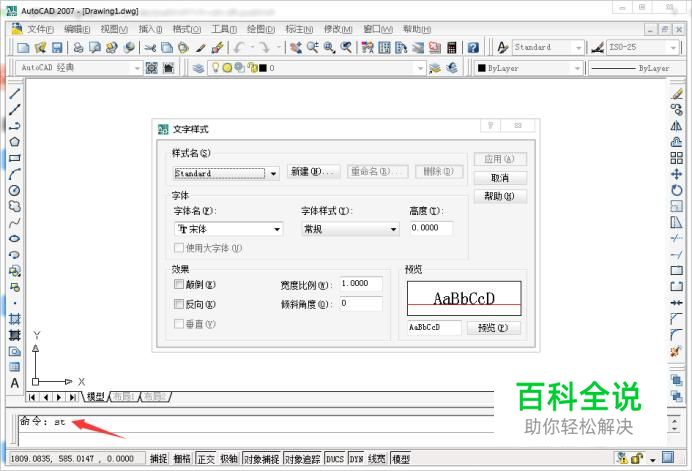Select the Array modify tool
Image resolution: width=692 pixels, height=471 pixels.
tap(677, 158)
